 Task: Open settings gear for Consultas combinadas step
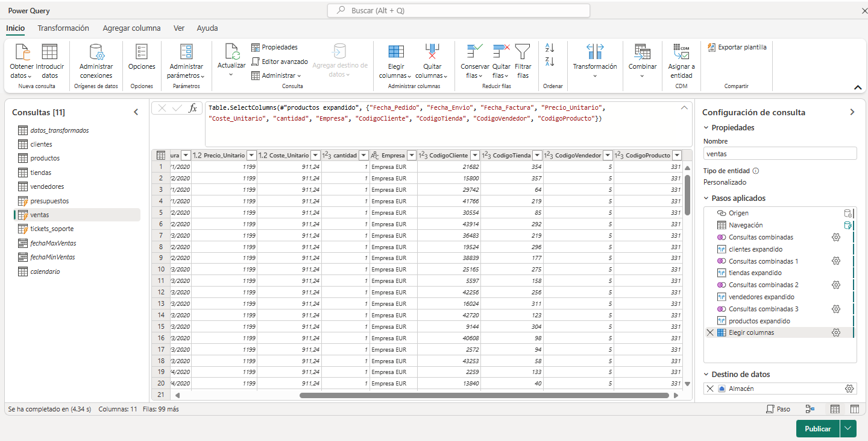pyautogui.click(x=835, y=237)
